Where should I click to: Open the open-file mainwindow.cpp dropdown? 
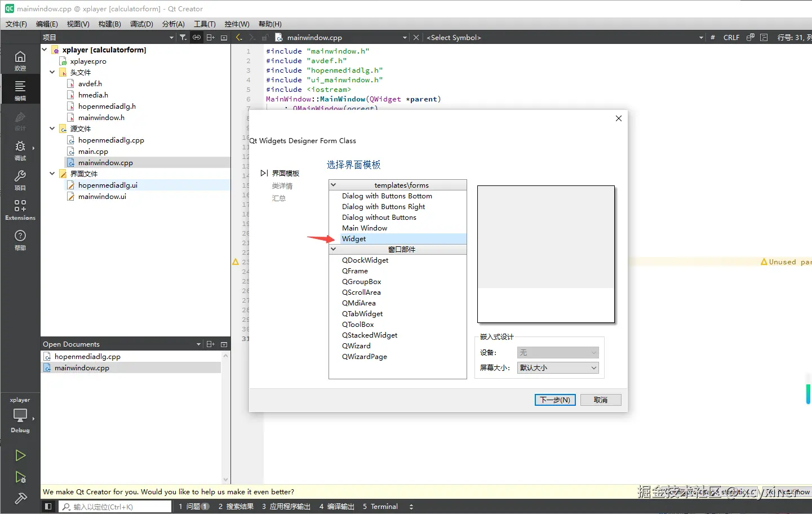tap(405, 38)
